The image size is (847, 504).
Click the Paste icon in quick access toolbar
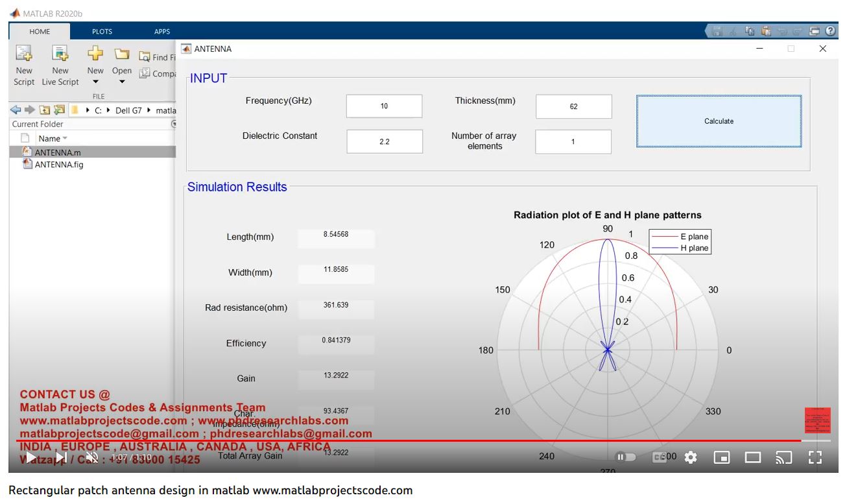click(766, 31)
